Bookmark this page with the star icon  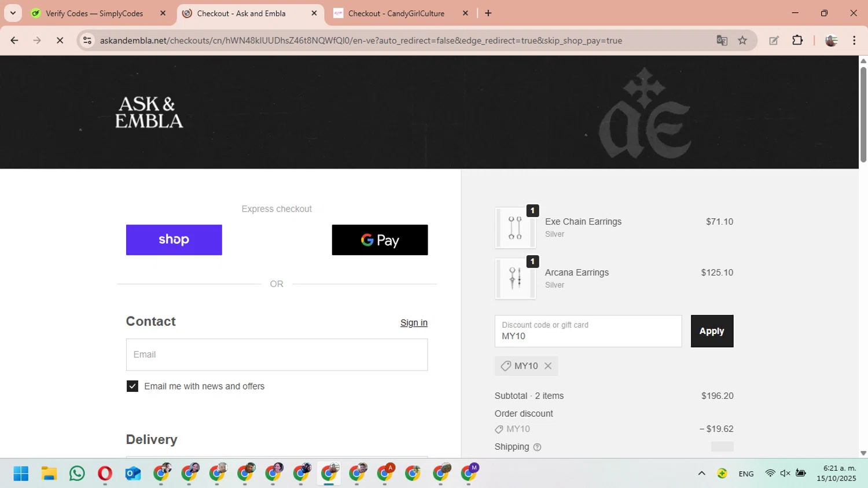(742, 41)
